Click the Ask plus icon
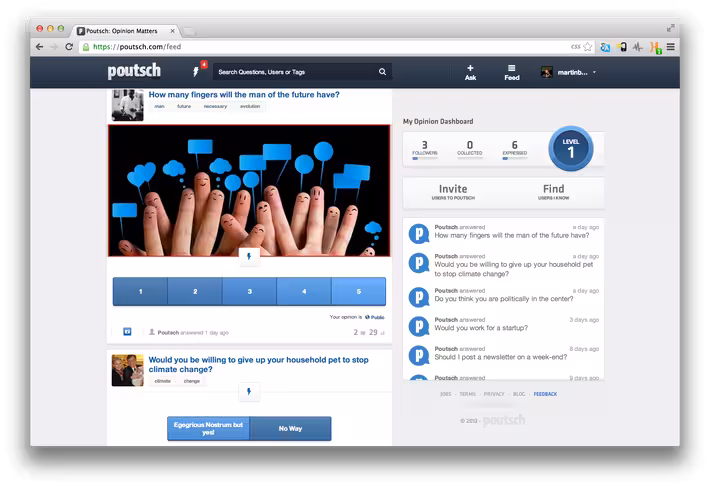 470,68
